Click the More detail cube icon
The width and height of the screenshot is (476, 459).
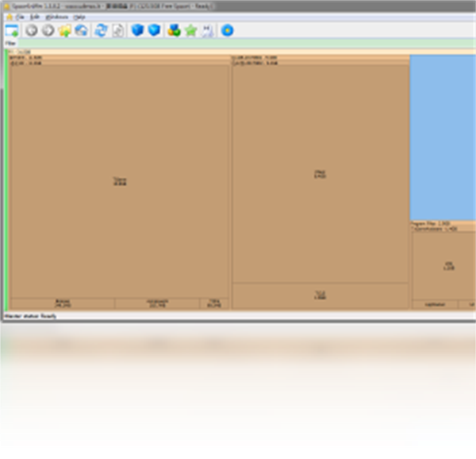click(155, 30)
